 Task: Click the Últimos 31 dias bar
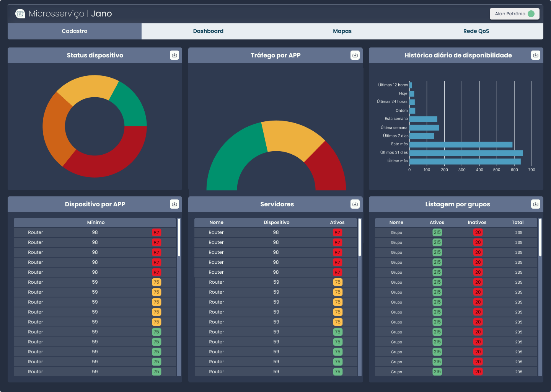[x=466, y=153]
